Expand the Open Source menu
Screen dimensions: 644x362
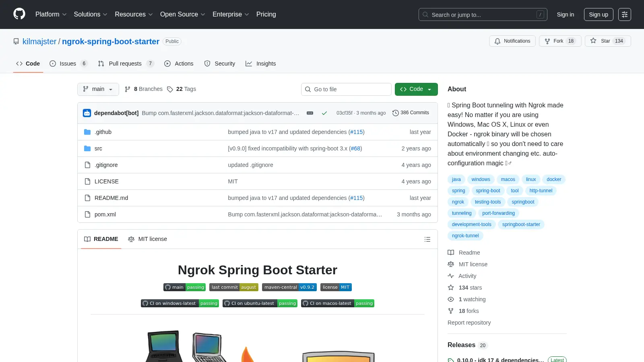[183, 14]
